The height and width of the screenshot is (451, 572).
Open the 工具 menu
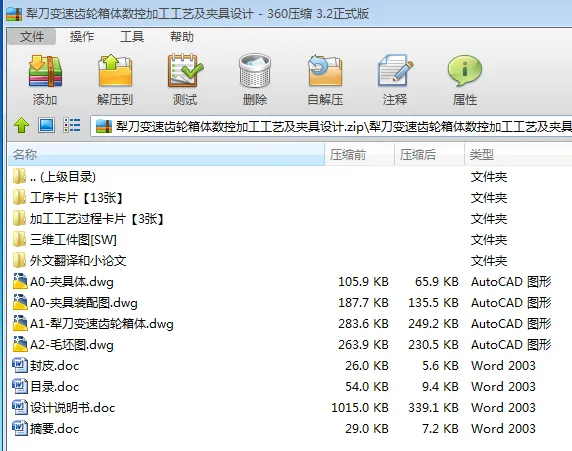point(132,36)
